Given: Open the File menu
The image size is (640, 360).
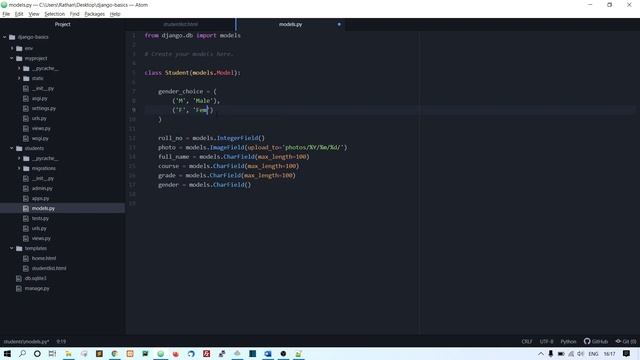Looking at the screenshot, I should 6,14.
